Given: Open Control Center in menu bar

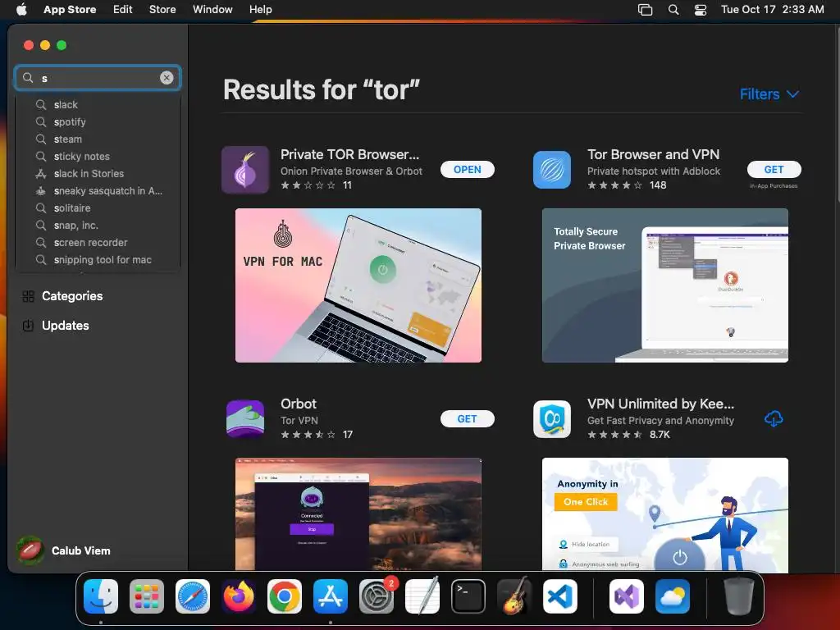Looking at the screenshot, I should 701,10.
